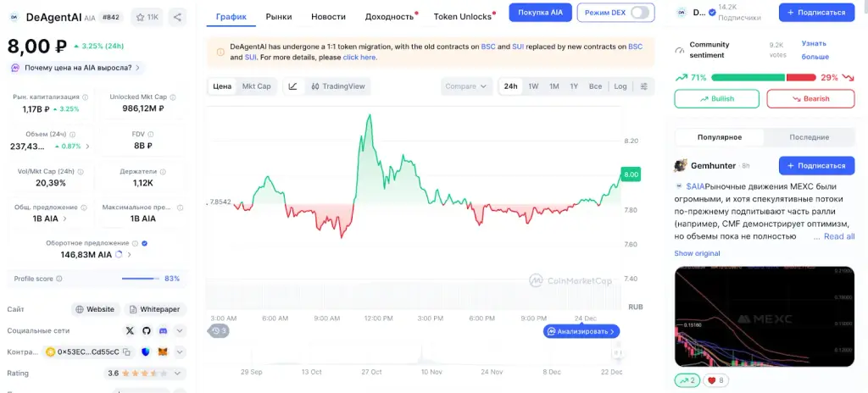The width and height of the screenshot is (868, 393).
Task: Open the График tab
Action: click(231, 17)
